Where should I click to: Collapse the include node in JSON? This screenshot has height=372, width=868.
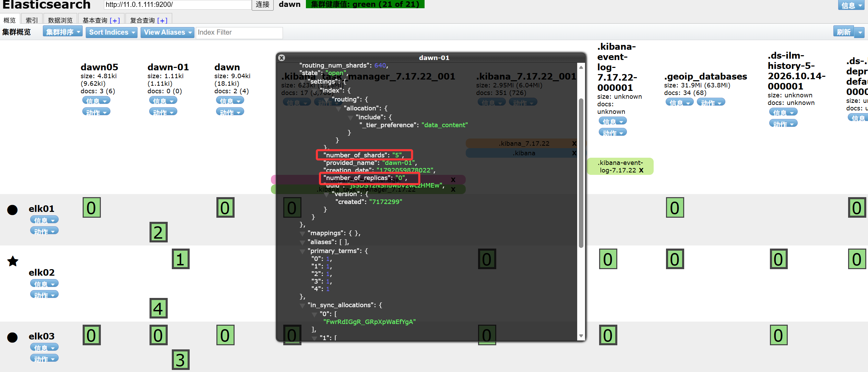[x=350, y=118]
